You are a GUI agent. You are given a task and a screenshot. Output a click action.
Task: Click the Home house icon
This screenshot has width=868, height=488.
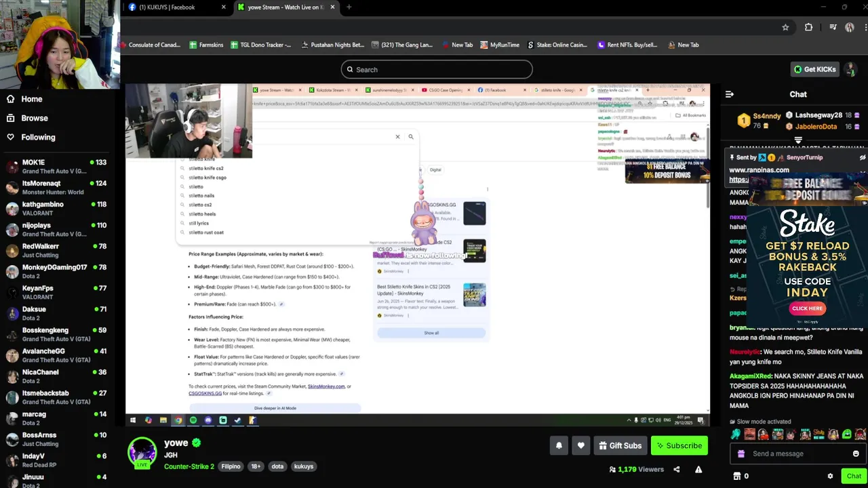tap(10, 99)
